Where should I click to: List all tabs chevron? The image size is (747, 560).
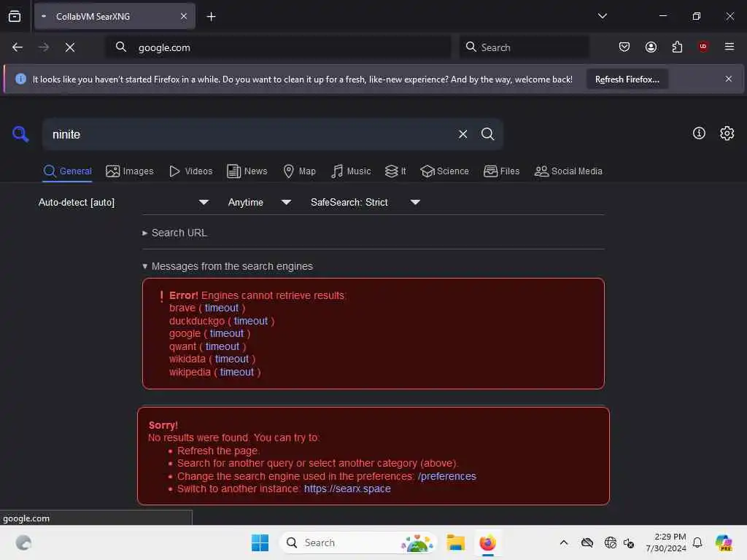pyautogui.click(x=602, y=16)
